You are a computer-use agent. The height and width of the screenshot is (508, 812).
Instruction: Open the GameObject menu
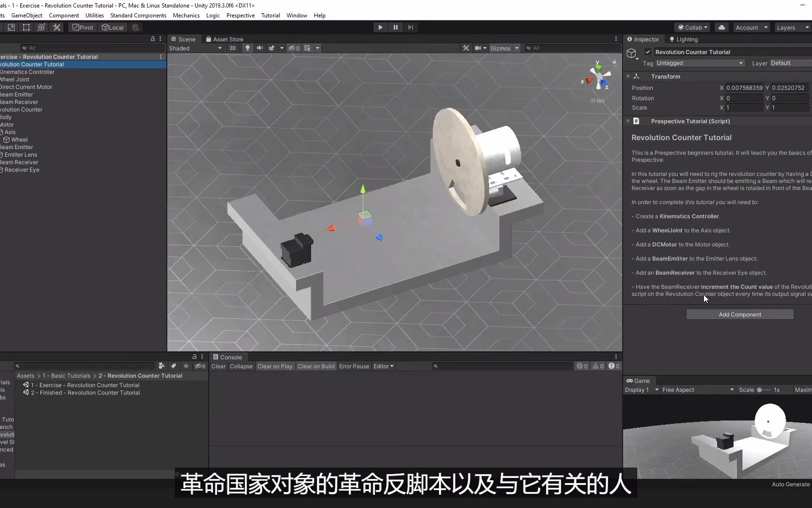pos(26,15)
